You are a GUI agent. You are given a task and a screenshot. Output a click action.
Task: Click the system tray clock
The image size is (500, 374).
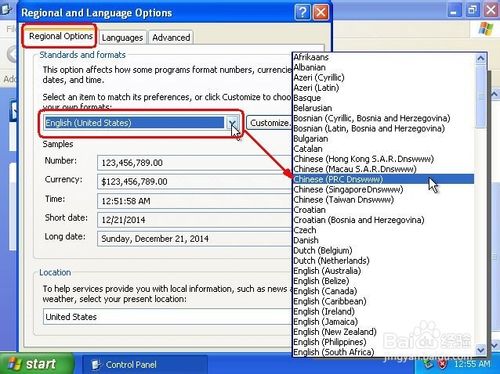[x=472, y=364]
